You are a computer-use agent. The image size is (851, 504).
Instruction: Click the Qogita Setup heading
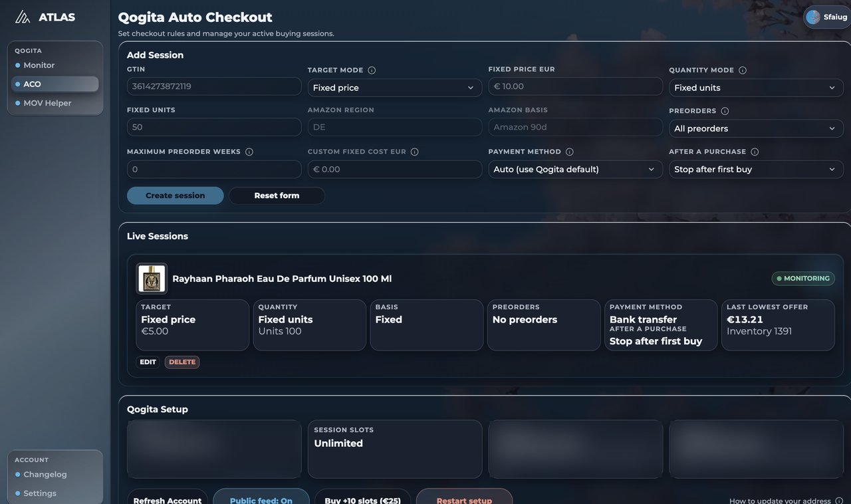158,410
